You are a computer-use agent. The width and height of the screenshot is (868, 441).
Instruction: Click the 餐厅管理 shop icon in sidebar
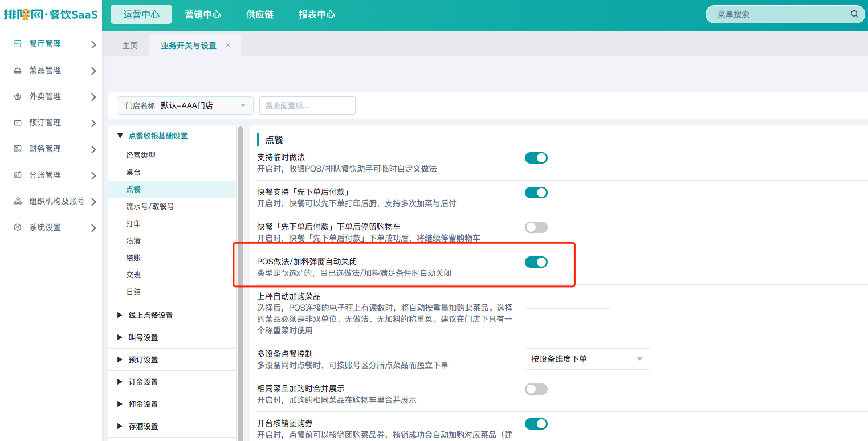18,44
